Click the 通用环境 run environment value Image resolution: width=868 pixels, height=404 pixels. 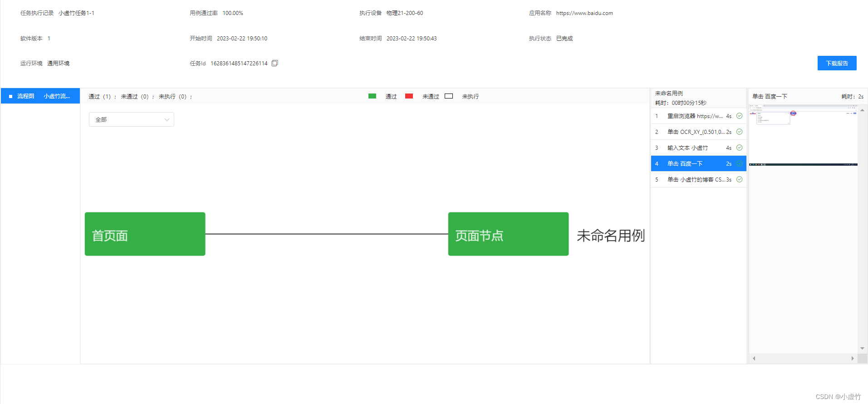[58, 64]
